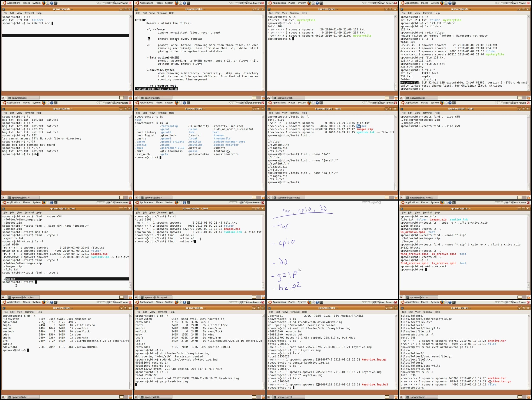Click scrollbar up arrow in 'ls -a' terminal
Viewport: 532px width, 400px height.
point(263,117)
